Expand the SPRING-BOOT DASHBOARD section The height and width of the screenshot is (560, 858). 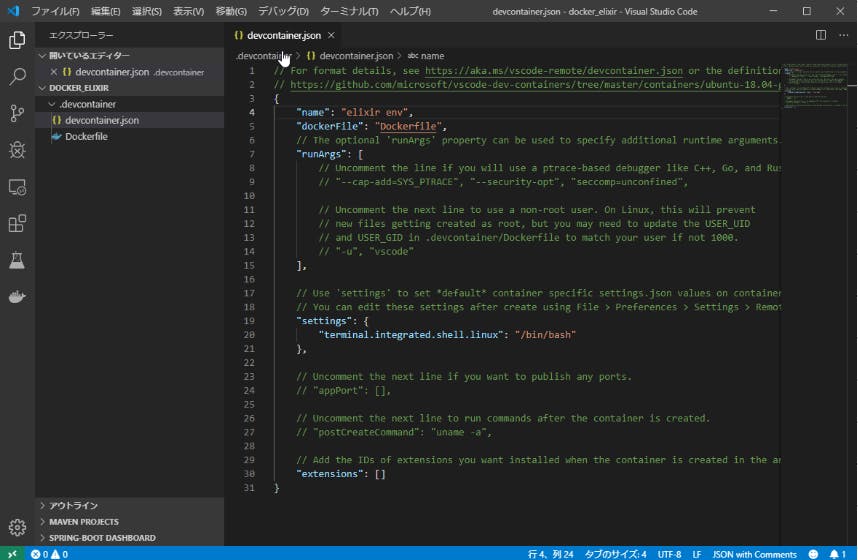pyautogui.click(x=97, y=538)
